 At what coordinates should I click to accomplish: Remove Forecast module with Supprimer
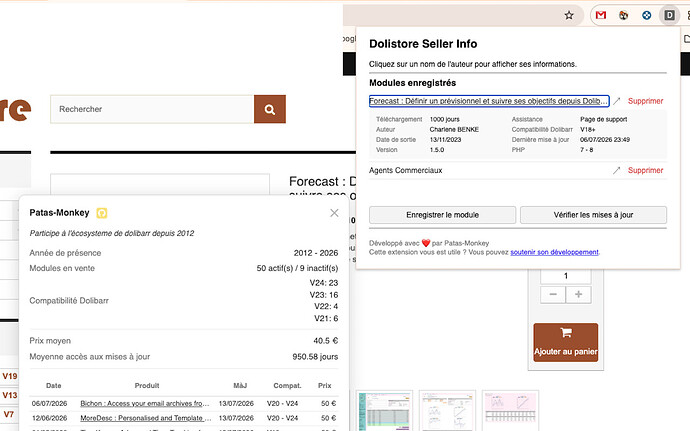coord(645,101)
